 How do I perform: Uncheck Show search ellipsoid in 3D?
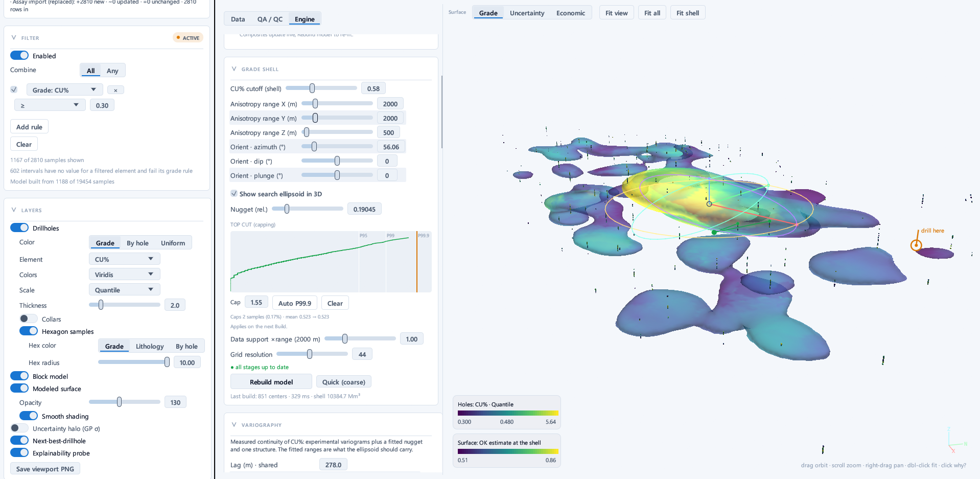[x=234, y=194]
